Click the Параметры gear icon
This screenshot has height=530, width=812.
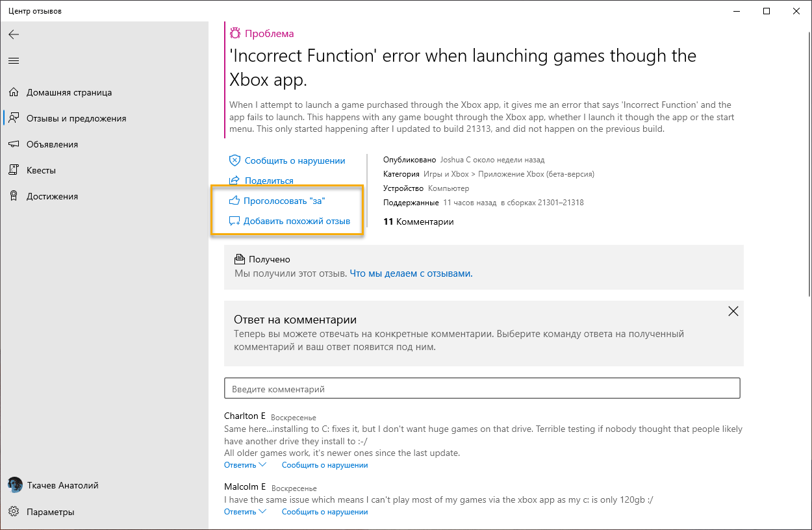(14, 512)
